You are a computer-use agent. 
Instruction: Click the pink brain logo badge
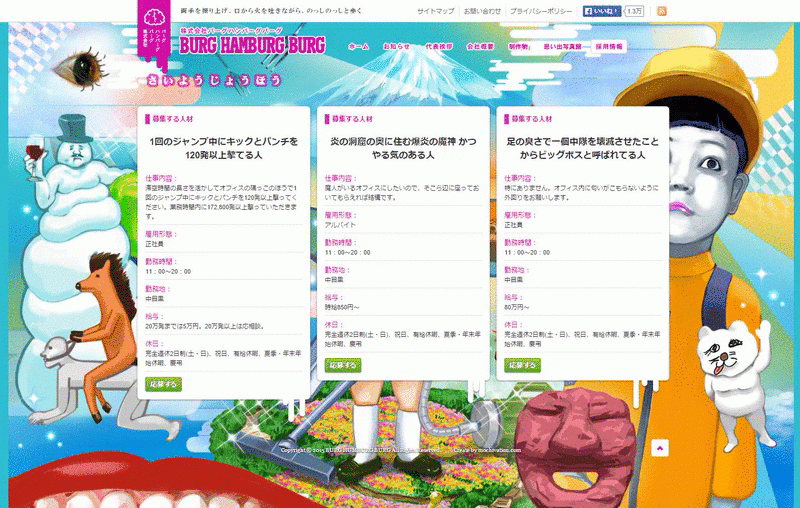(154, 31)
